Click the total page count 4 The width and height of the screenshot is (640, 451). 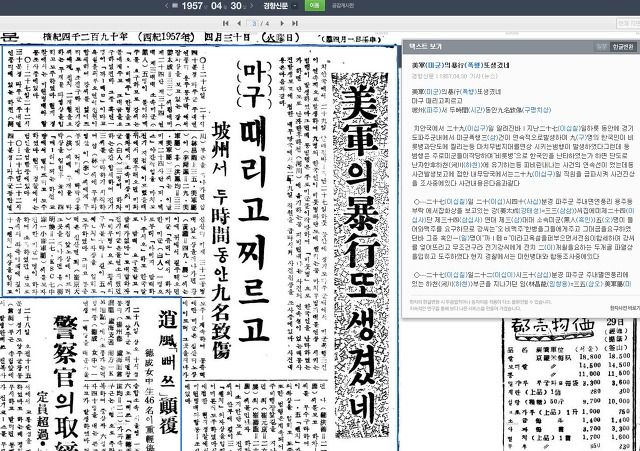(x=268, y=24)
